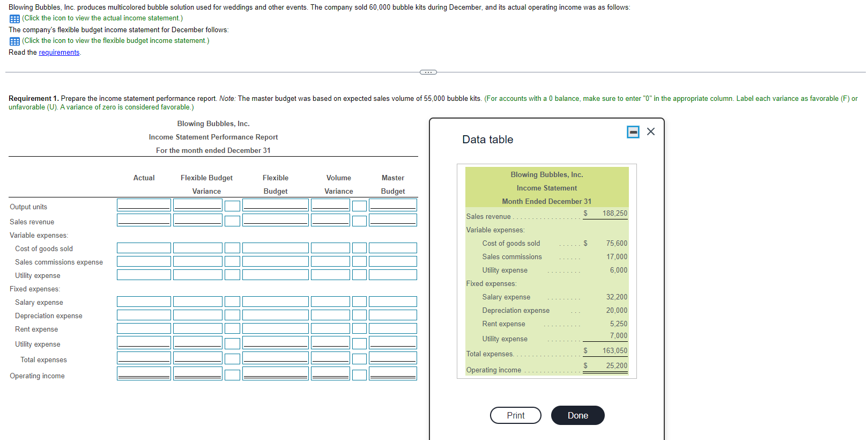
Task: Click the Print button
Action: (x=516, y=415)
